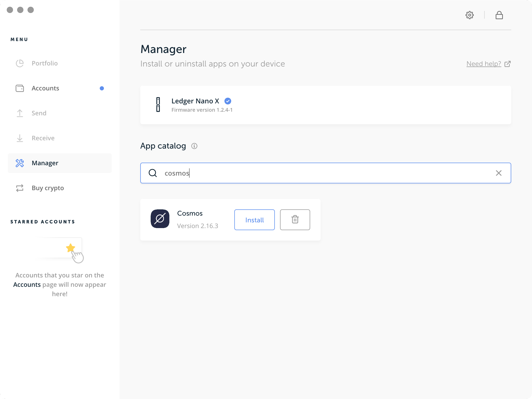Click the STARRED ACCOUNTS section header
532x399 pixels.
pyautogui.click(x=43, y=222)
